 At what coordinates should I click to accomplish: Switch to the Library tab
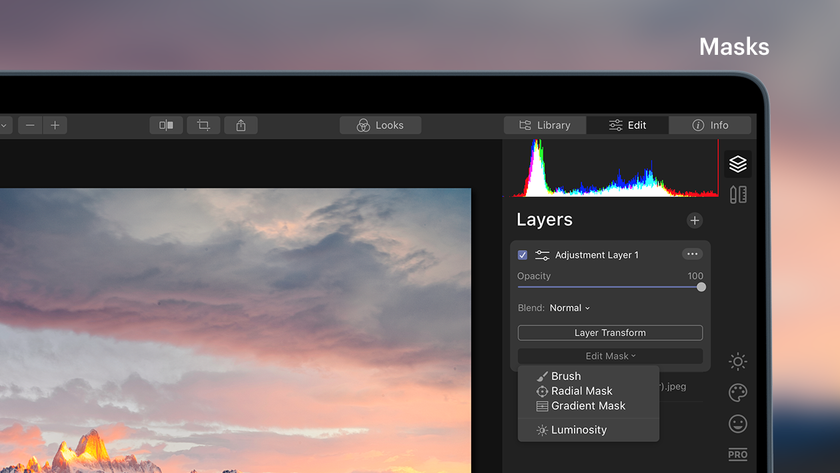545,125
